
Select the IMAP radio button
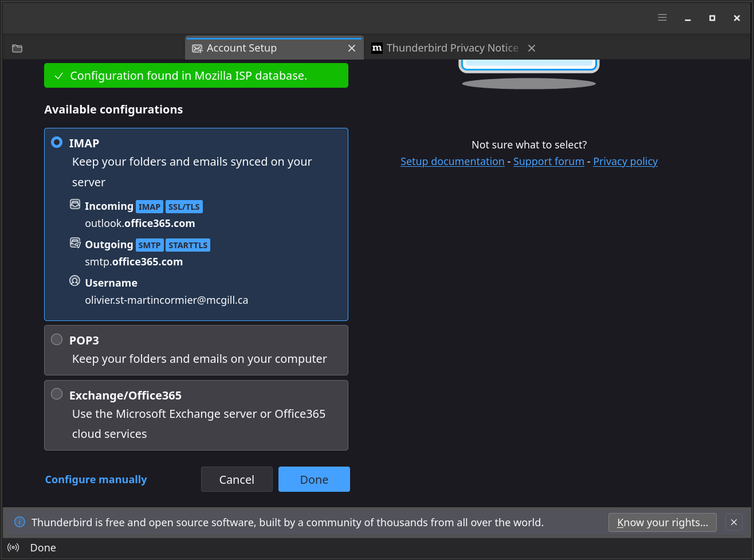57,142
